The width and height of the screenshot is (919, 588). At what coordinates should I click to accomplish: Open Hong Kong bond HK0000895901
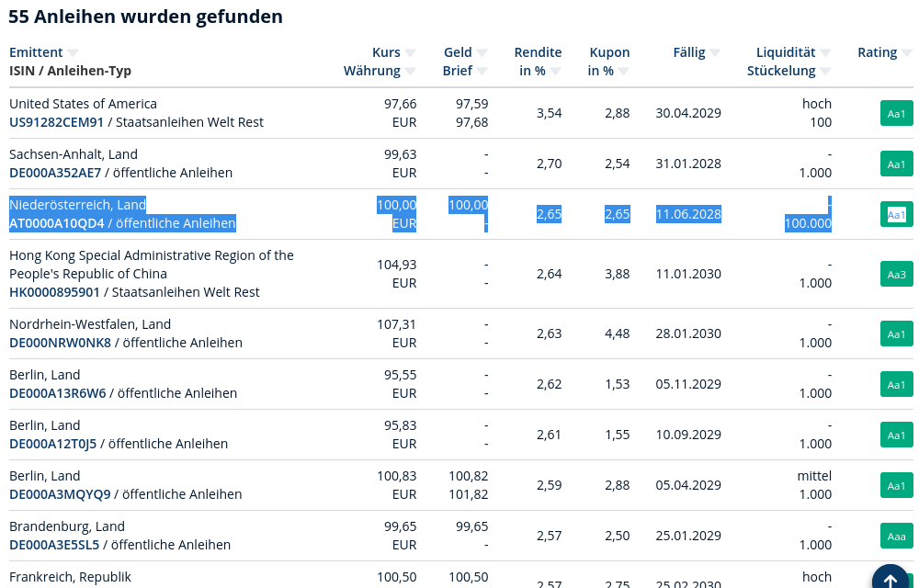[54, 292]
